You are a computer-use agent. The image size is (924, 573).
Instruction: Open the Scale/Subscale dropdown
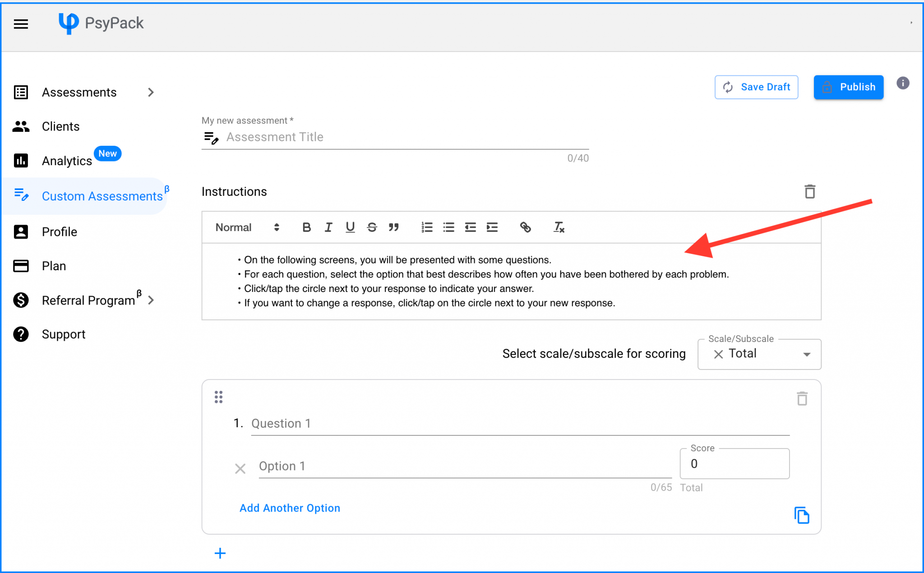pos(807,354)
